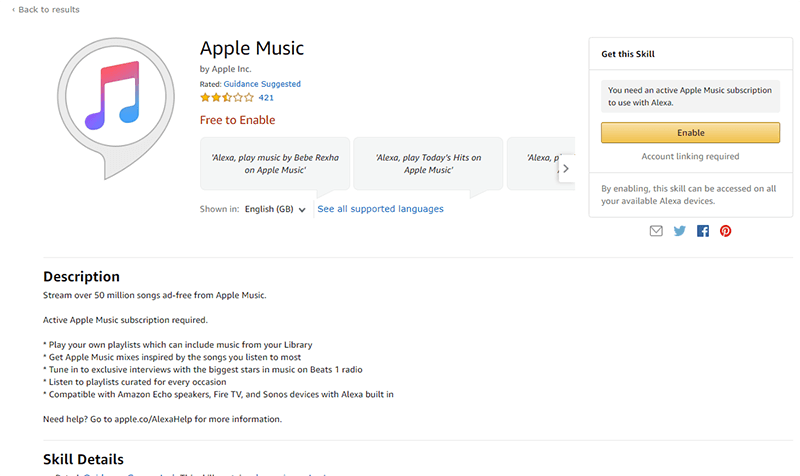
Task: Click Account linking required text
Action: click(690, 156)
